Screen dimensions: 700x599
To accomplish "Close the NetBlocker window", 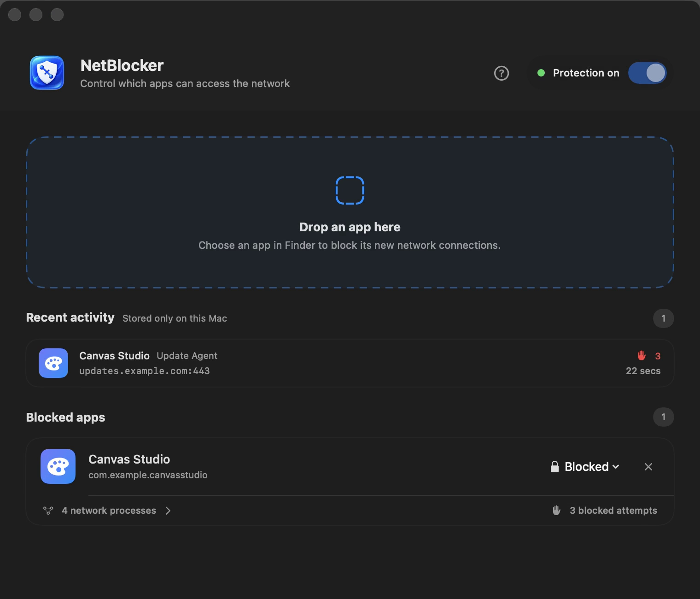I will click(x=15, y=15).
